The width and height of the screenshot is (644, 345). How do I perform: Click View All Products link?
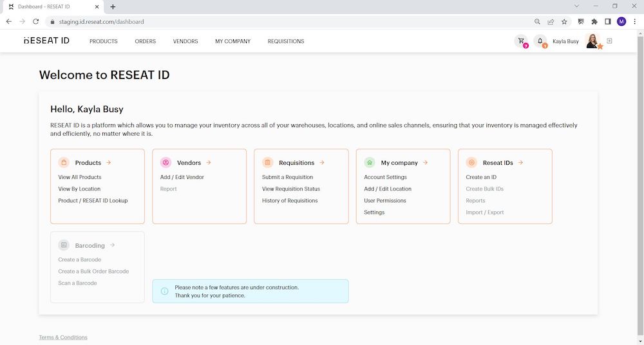tap(80, 177)
